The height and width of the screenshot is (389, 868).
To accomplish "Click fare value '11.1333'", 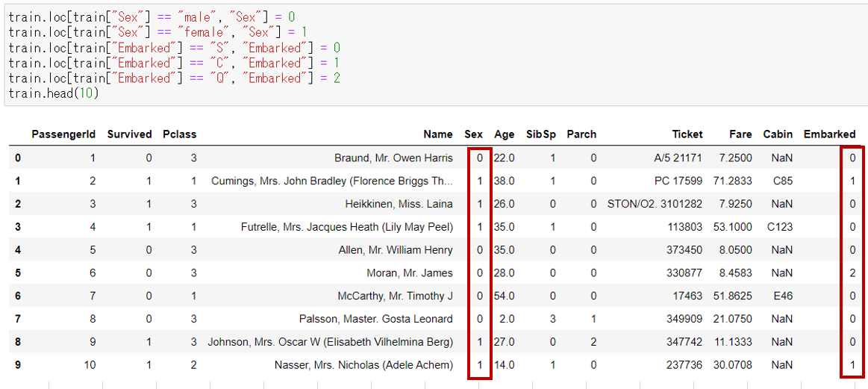I will (x=733, y=342).
